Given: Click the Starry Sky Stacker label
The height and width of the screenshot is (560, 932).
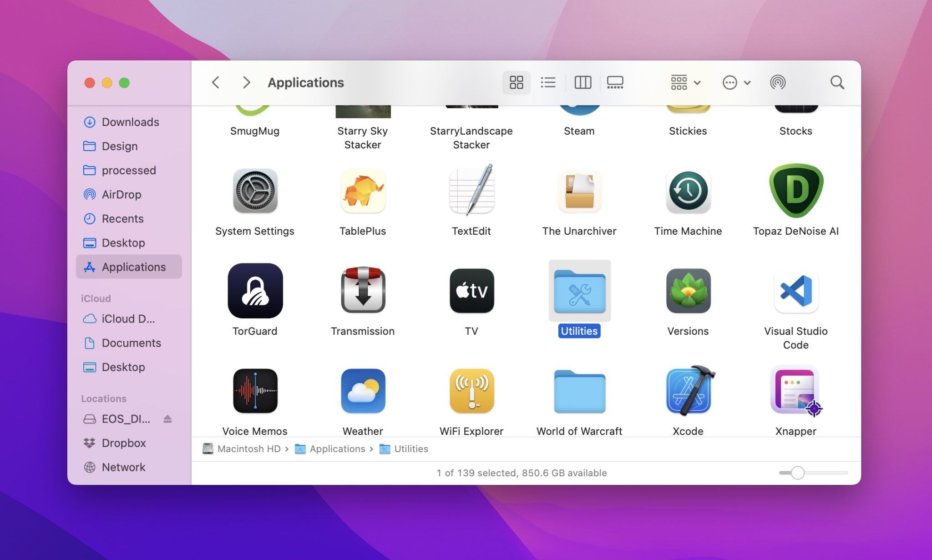Looking at the screenshot, I should (363, 138).
